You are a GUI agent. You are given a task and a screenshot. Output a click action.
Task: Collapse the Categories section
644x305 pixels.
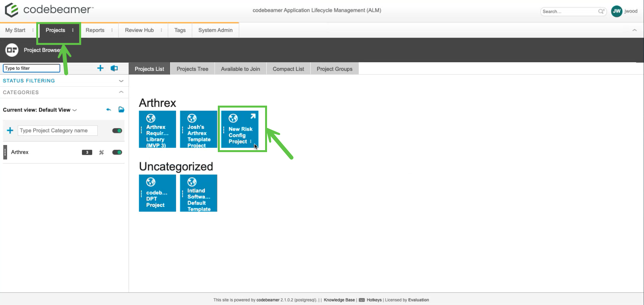coord(121,92)
